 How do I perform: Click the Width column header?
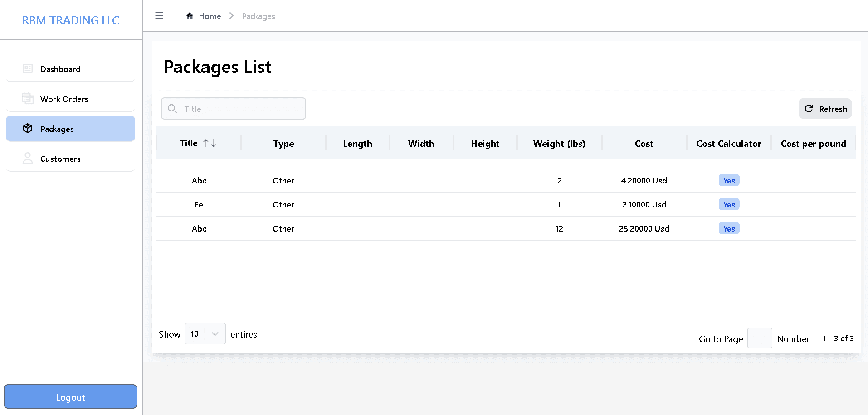pos(421,144)
